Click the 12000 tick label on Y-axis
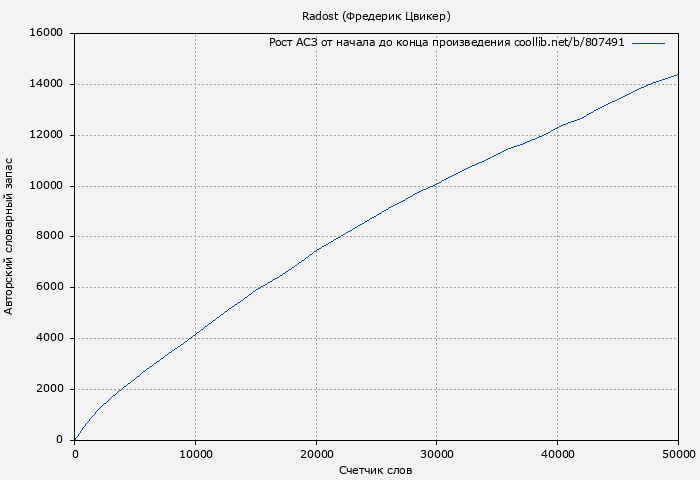This screenshot has height=480, width=700. coord(47,135)
